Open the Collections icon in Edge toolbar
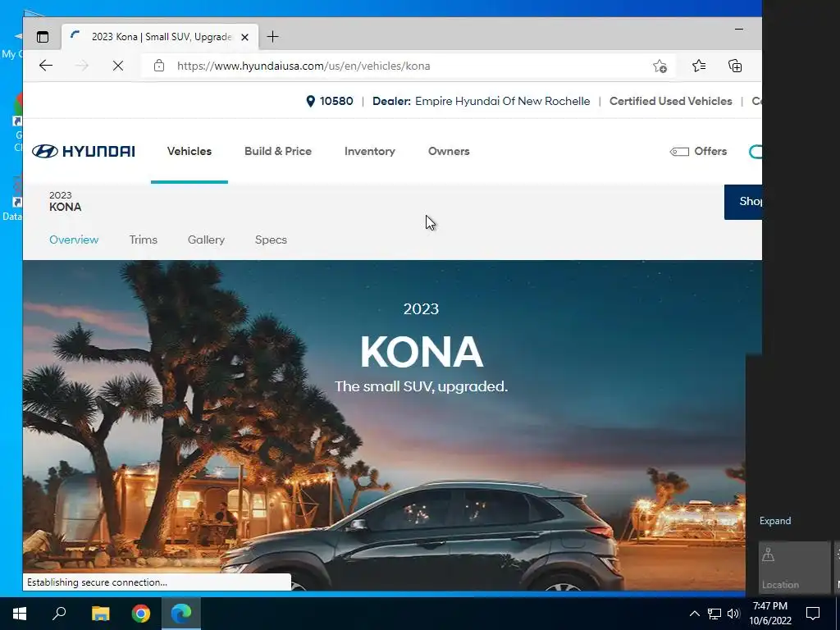This screenshot has width=840, height=630. pos(735,66)
